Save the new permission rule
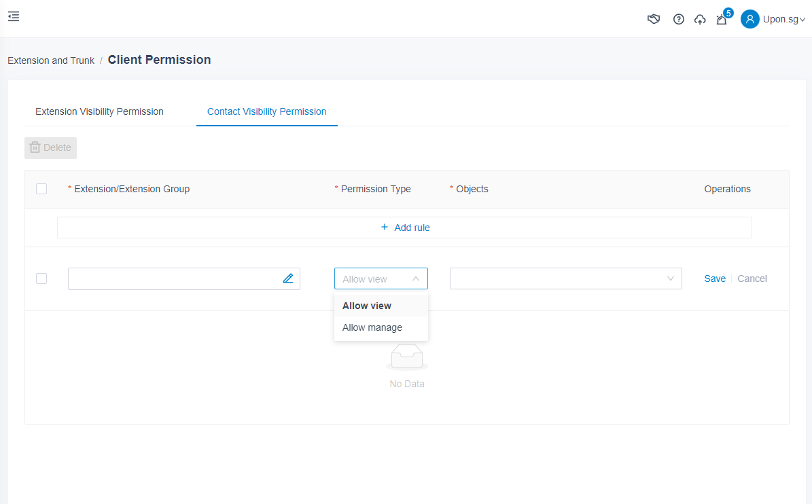812x504 pixels. click(715, 278)
